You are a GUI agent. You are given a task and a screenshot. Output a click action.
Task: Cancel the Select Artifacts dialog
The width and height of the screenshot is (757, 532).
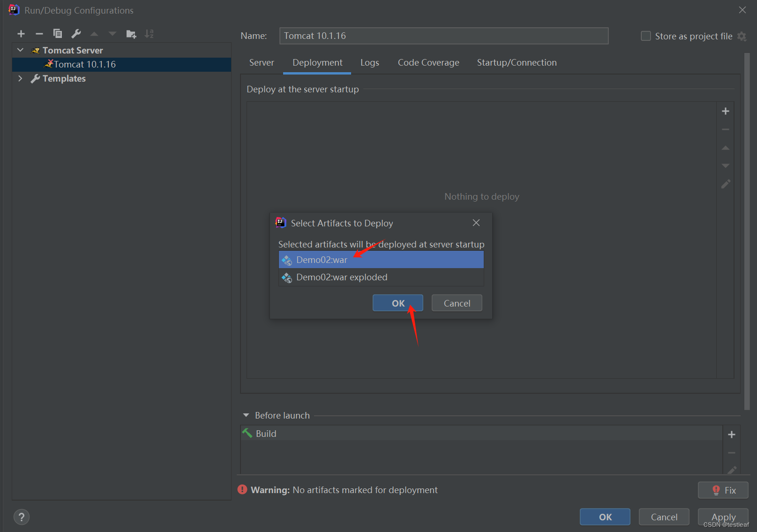457,303
